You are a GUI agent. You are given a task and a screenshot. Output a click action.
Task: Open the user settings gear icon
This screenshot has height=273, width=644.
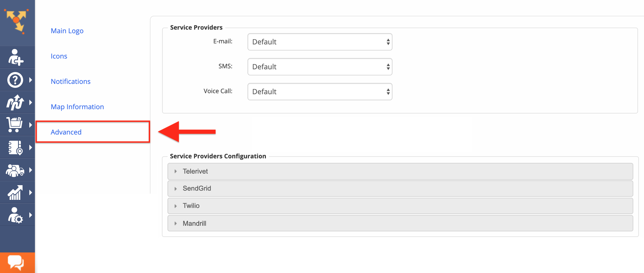[15, 215]
